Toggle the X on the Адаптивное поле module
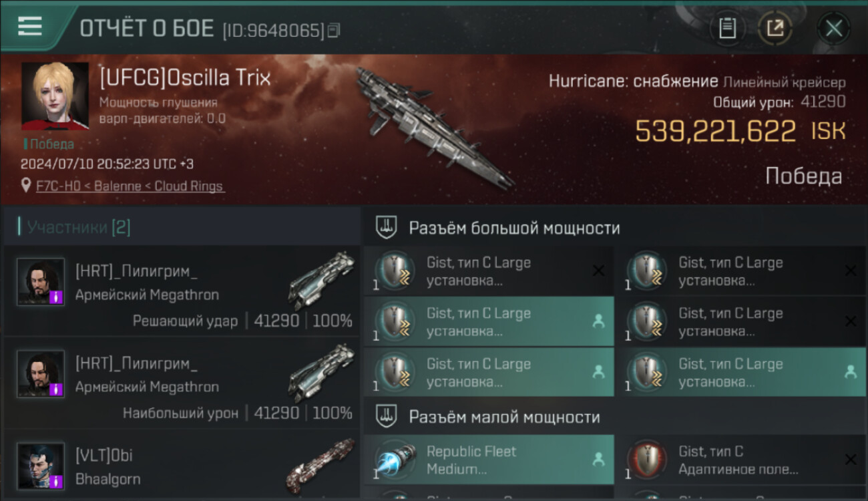Screen dimensions: 868x501 (851, 460)
